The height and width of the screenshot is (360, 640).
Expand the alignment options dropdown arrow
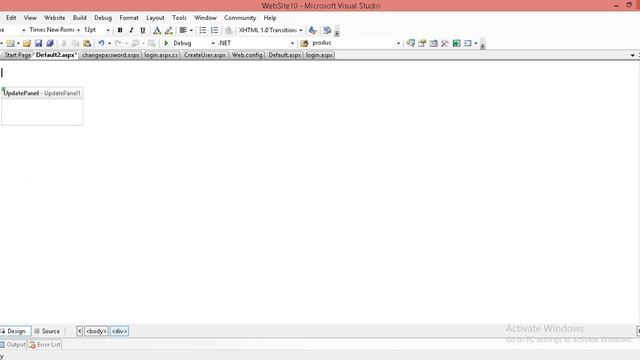191,30
